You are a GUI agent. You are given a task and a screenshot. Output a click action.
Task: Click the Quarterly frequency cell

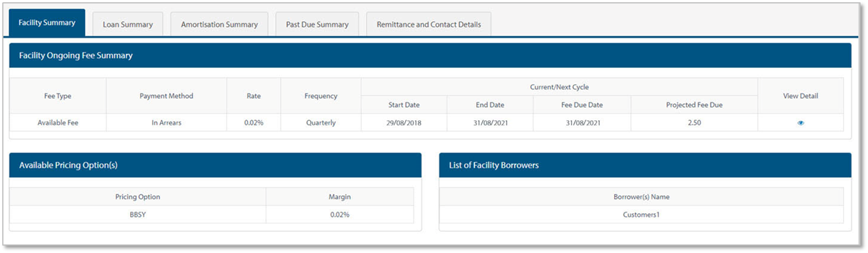pos(321,123)
